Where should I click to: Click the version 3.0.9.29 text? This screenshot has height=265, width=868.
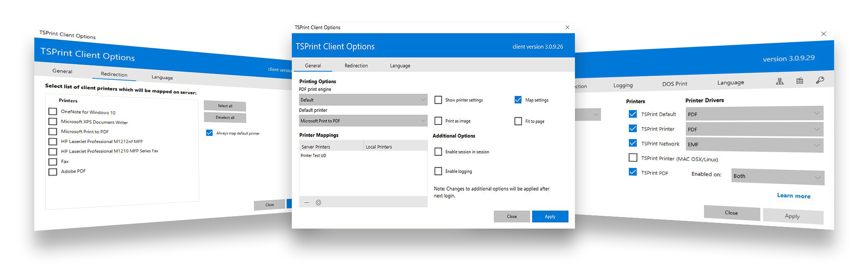click(789, 58)
